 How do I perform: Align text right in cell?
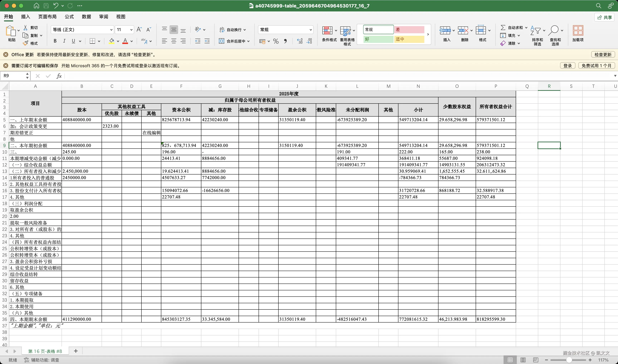tap(183, 41)
